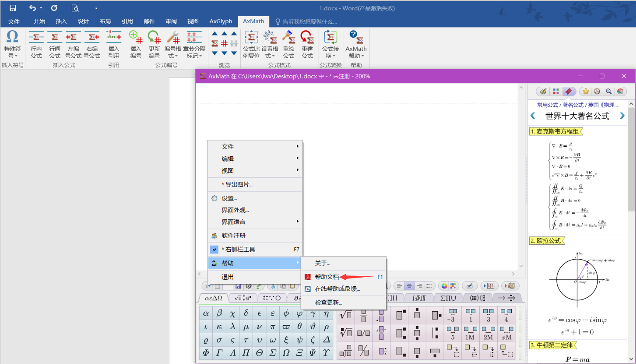Expand the 界面语言 language submenu
Screen dimensions: 636x364
click(255, 222)
